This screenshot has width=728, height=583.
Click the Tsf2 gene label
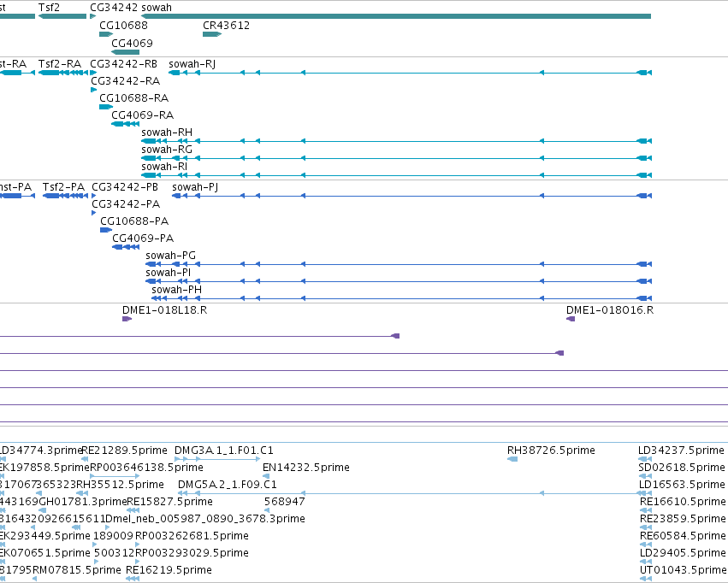[x=49, y=8]
